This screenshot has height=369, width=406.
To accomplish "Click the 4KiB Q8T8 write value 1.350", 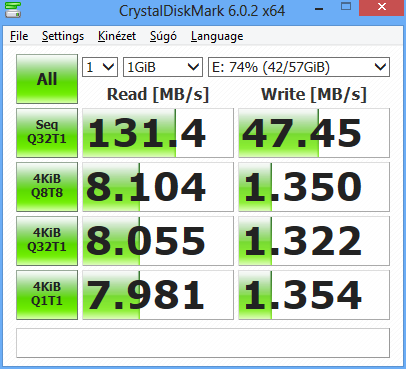I will click(x=314, y=187).
